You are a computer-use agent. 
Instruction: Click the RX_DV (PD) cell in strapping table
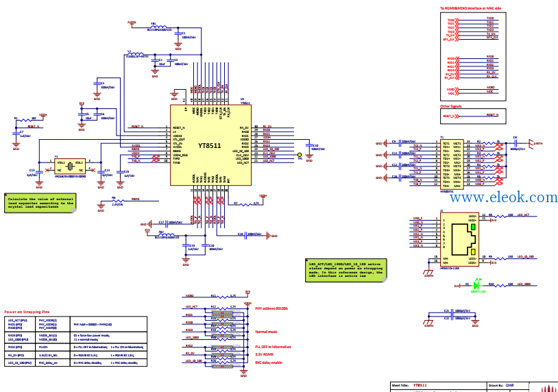tap(16, 355)
